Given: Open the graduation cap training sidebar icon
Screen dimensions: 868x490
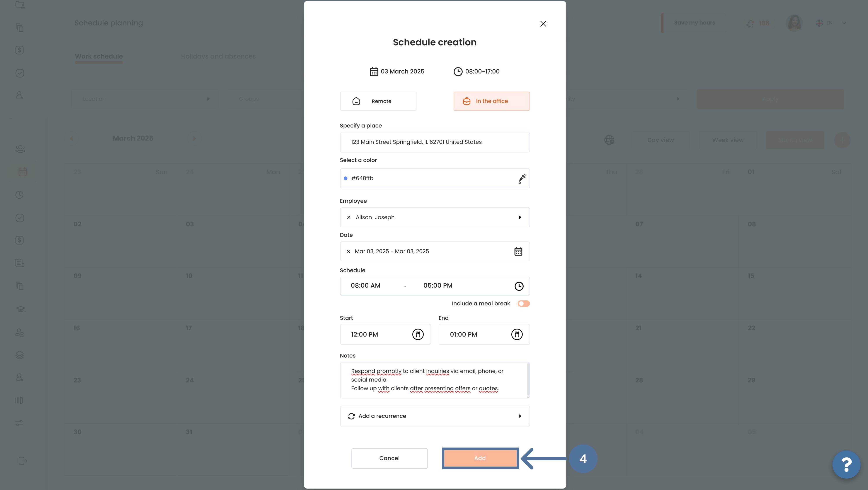Looking at the screenshot, I should point(20,309).
